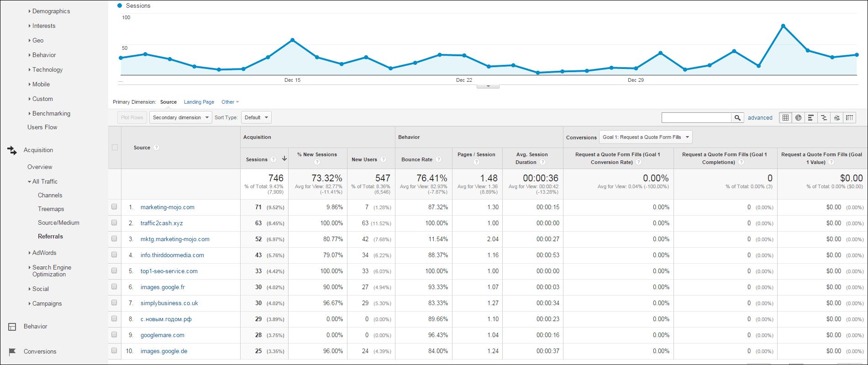Collapse chart using the small handle below graph
Viewport: 868px width, 365px height.
tap(488, 86)
